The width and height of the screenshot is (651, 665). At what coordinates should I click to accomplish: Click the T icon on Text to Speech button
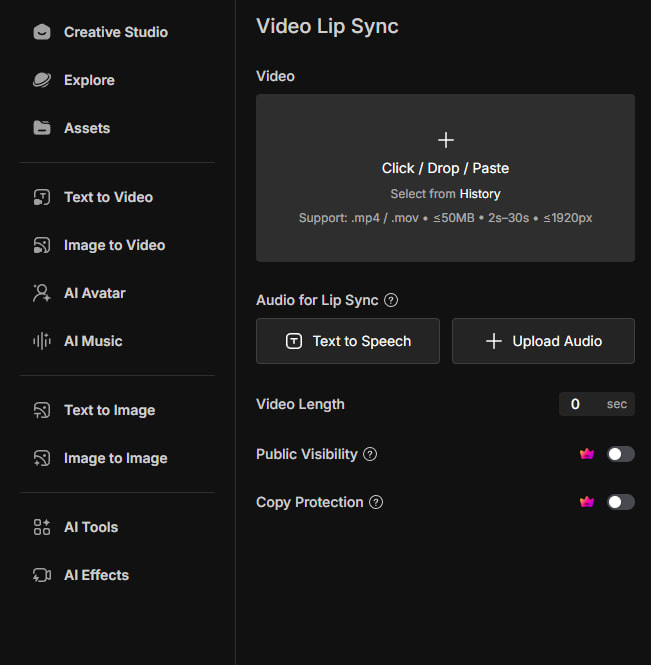pyautogui.click(x=294, y=341)
